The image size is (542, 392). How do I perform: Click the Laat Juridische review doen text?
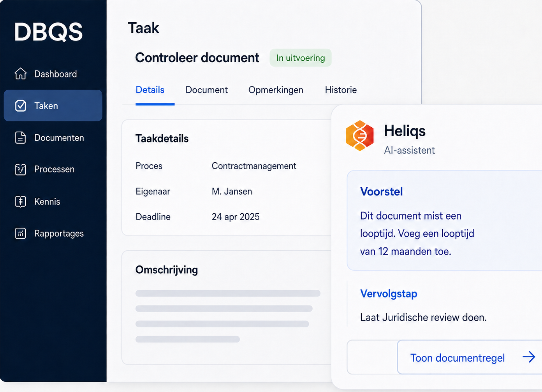pos(423,317)
